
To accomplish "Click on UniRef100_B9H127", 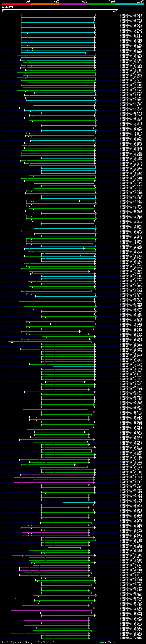I will tap(131, 271).
